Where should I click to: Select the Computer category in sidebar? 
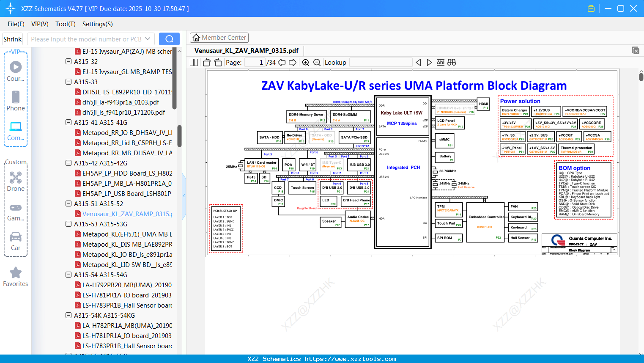(x=16, y=131)
